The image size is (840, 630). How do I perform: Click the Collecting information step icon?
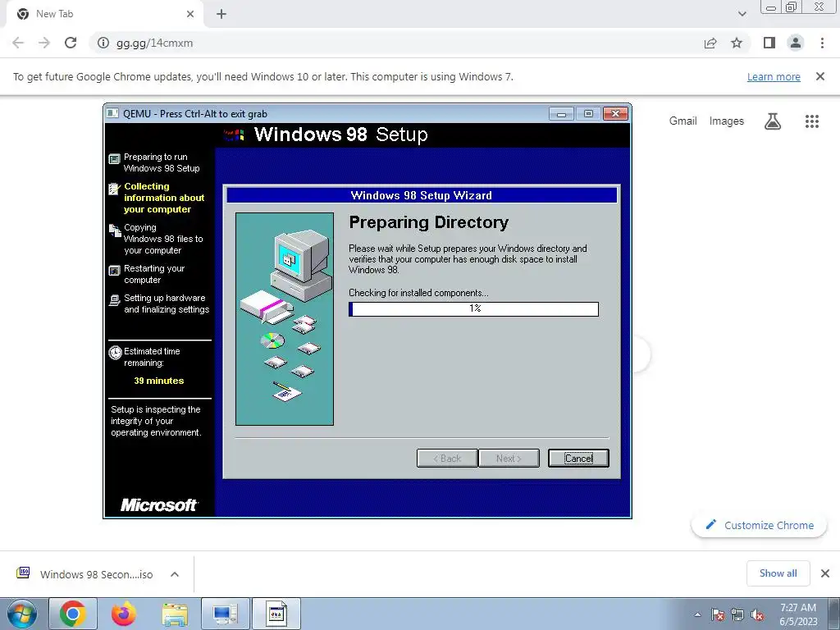114,189
